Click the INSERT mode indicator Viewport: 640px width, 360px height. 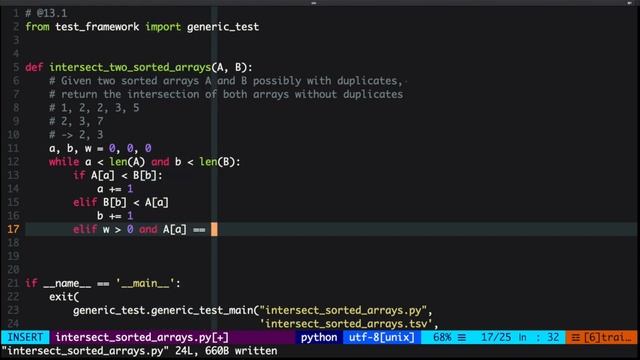click(x=25, y=337)
